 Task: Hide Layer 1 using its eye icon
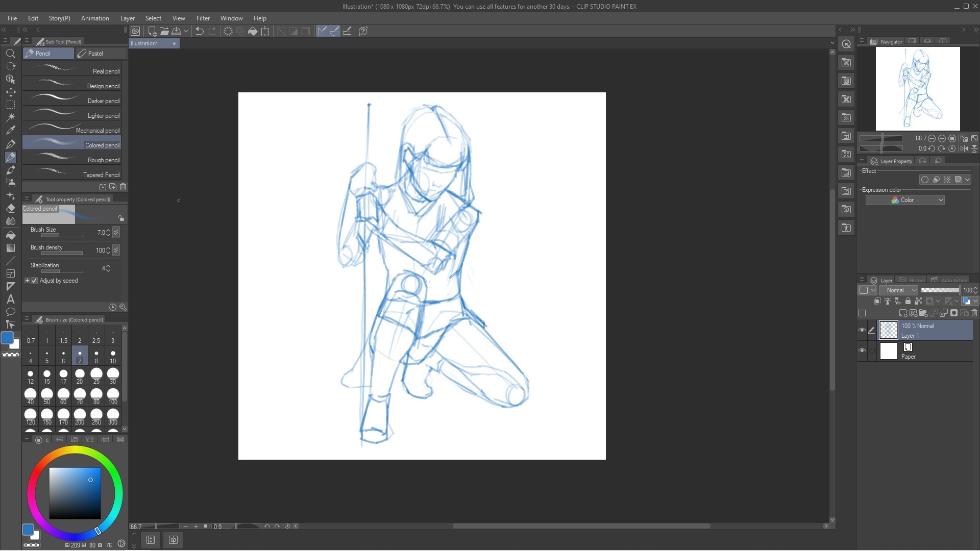(x=862, y=330)
